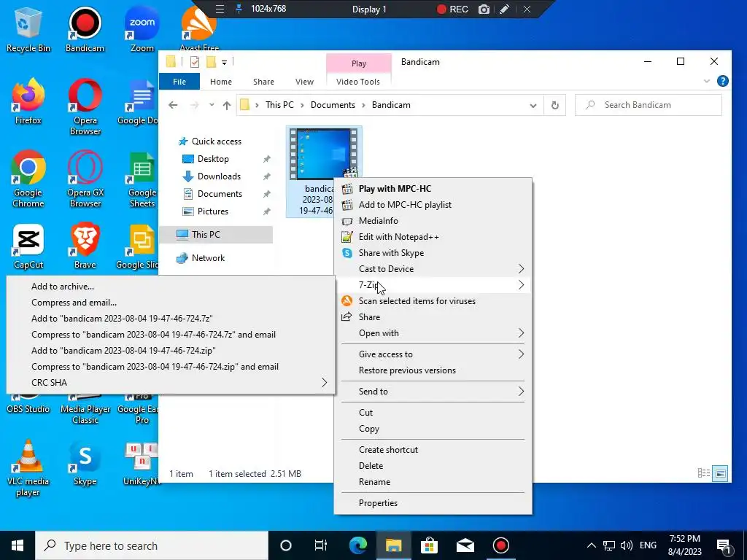Select Scan selected items for viruses
Viewport: 747px width, 560px height.
(x=433, y=301)
